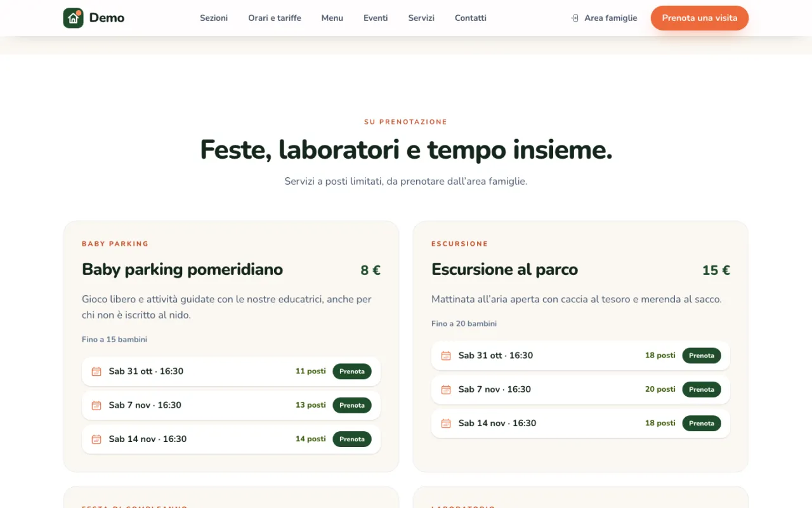Viewport: 812px width, 508px height.
Task: Click the SU PRENOTAZIONE heading label
Action: point(406,122)
